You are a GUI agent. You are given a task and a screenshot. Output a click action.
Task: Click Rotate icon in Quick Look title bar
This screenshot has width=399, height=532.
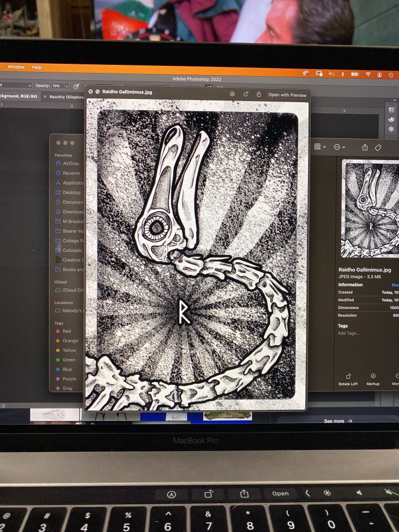coord(246,94)
